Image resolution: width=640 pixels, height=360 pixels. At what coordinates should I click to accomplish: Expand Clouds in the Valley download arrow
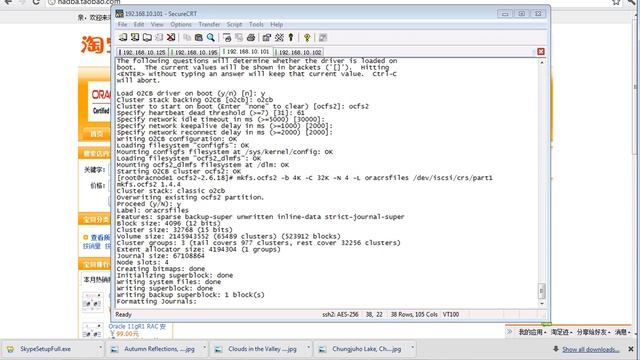point(309,349)
